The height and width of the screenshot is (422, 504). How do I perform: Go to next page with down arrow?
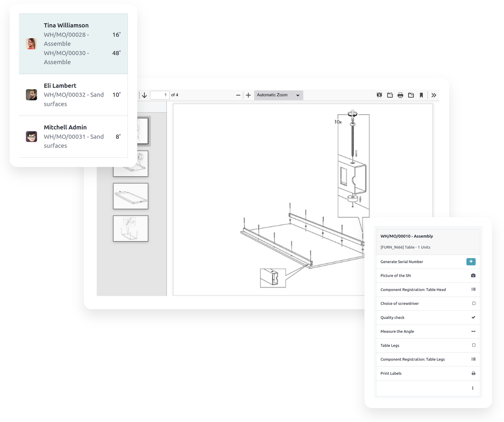145,95
